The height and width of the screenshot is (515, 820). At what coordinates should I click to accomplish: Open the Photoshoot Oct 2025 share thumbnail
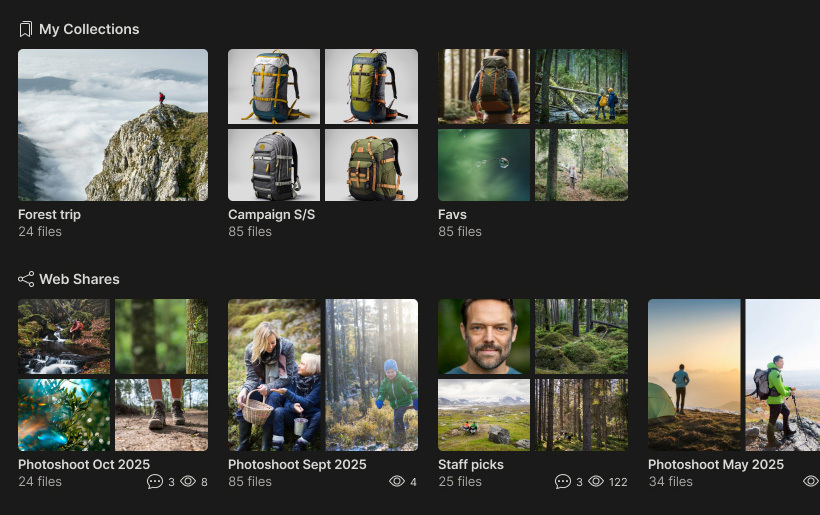[x=113, y=375]
